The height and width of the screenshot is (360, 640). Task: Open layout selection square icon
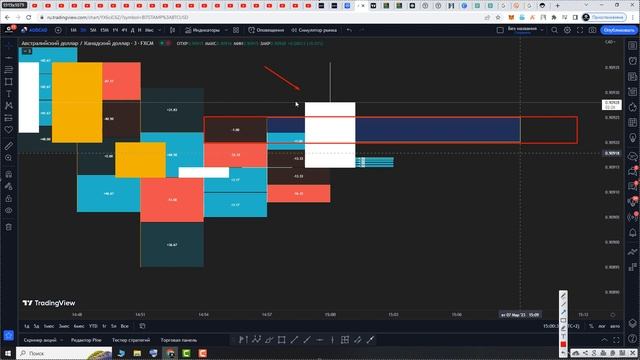pyautogui.click(x=500, y=30)
